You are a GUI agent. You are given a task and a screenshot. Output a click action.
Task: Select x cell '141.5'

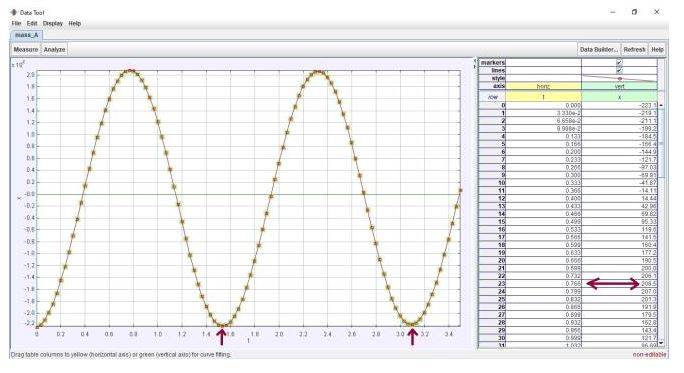pyautogui.click(x=619, y=237)
